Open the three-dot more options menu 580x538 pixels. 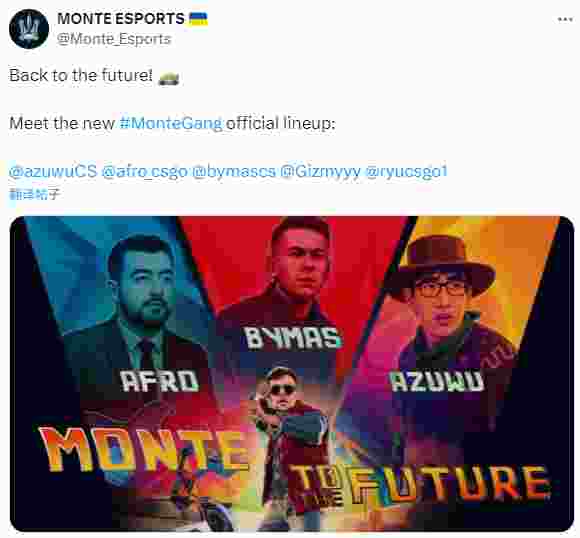[x=565, y=20]
